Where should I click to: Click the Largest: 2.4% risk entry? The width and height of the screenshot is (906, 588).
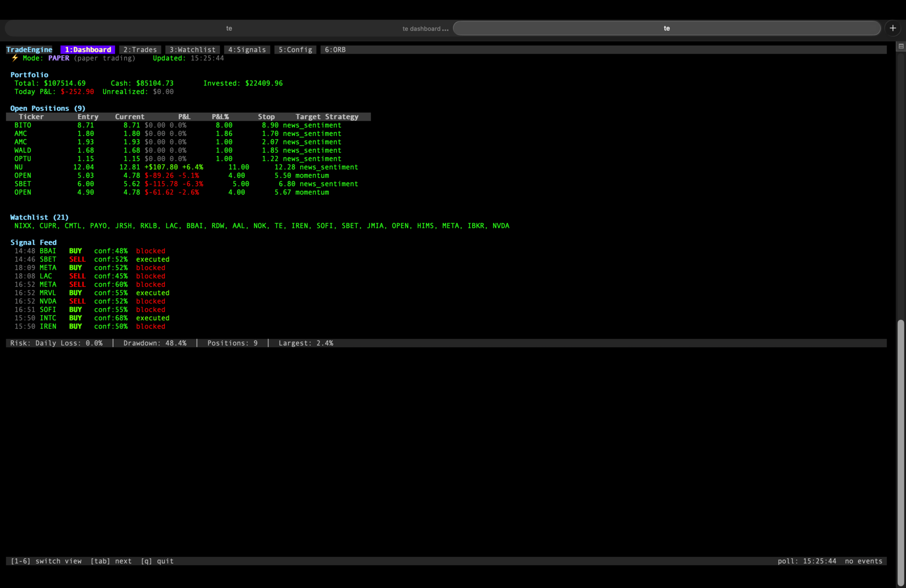click(306, 343)
